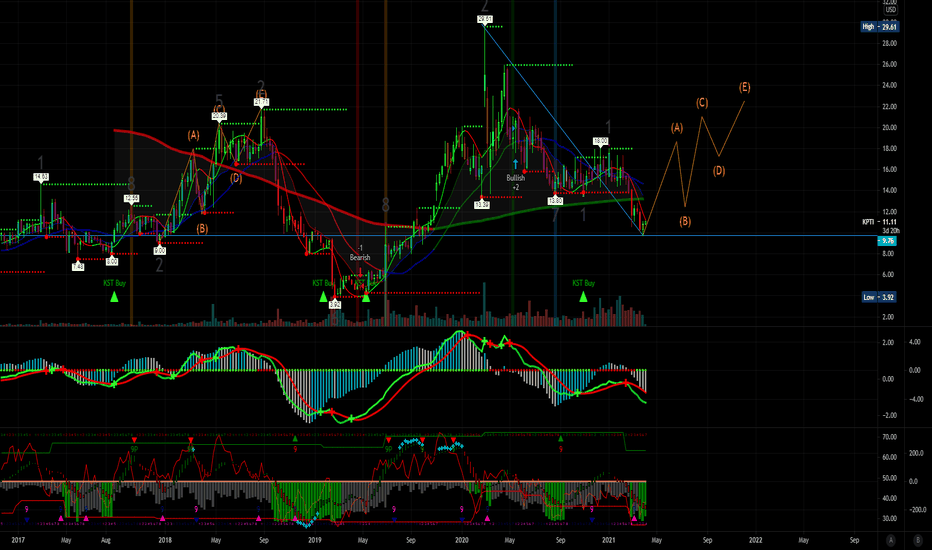Select the Bullish +2 annotation arrow
The height and width of the screenshot is (550, 932).
coord(515,163)
